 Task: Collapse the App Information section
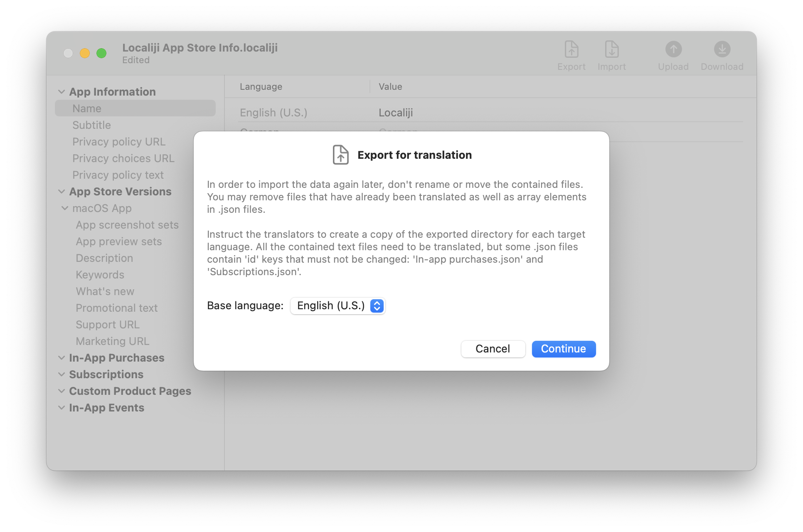62,92
